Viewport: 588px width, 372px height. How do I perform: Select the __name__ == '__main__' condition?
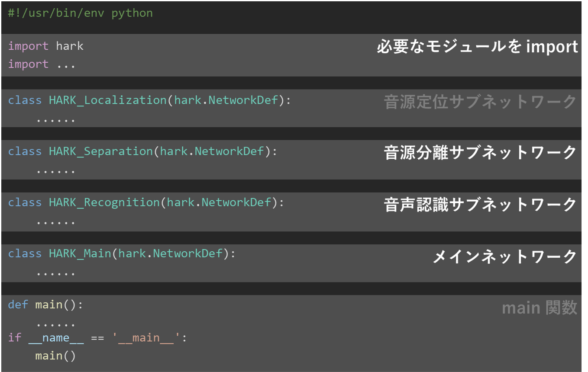(100, 337)
